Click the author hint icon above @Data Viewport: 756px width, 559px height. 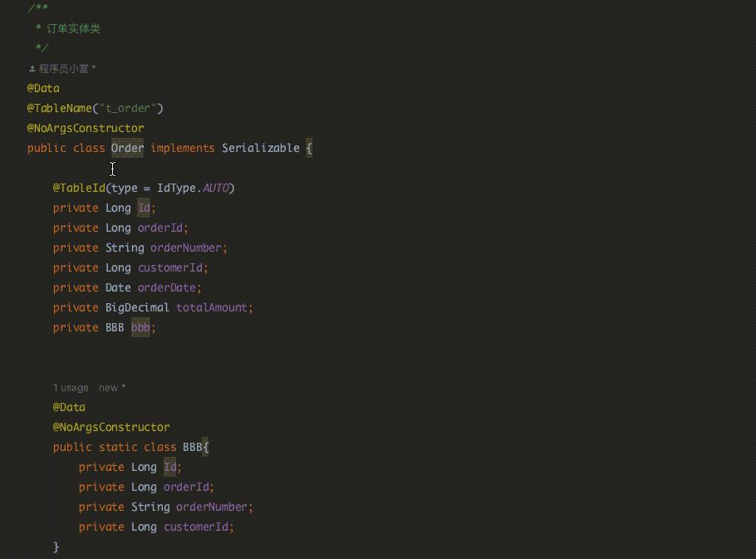point(32,69)
